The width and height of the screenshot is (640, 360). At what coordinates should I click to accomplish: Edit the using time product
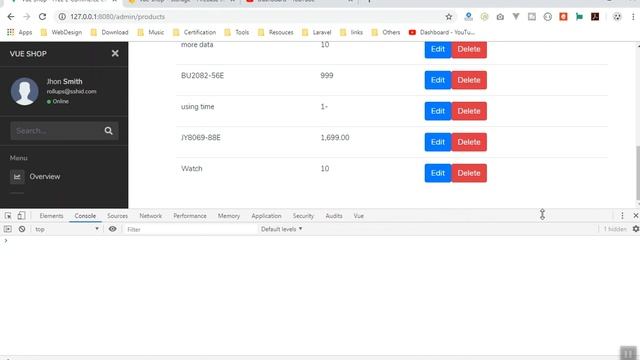click(438, 111)
